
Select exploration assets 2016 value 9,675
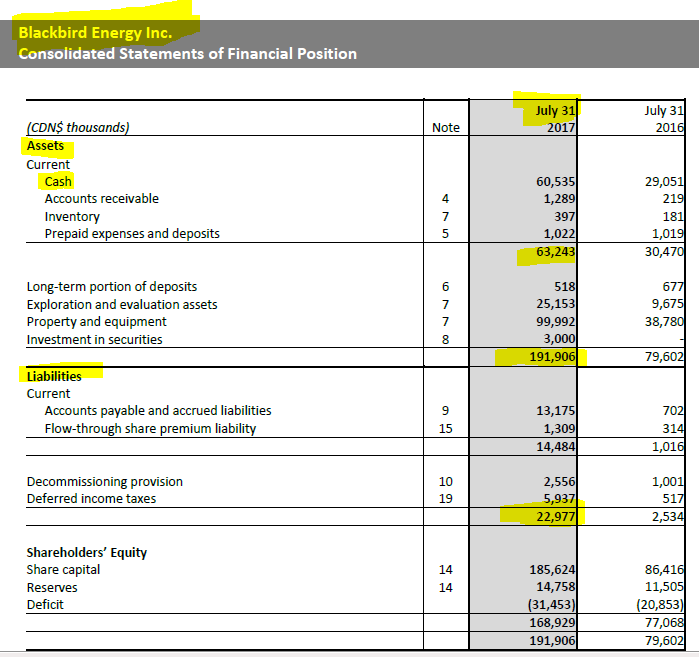coord(668,304)
